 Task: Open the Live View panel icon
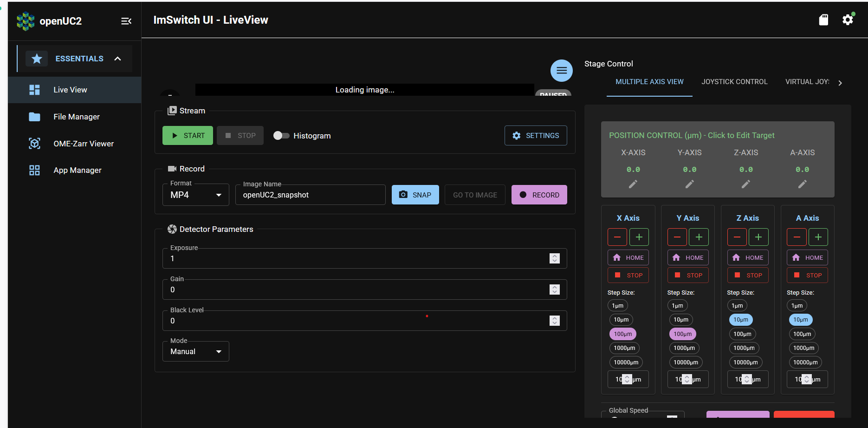pyautogui.click(x=34, y=89)
